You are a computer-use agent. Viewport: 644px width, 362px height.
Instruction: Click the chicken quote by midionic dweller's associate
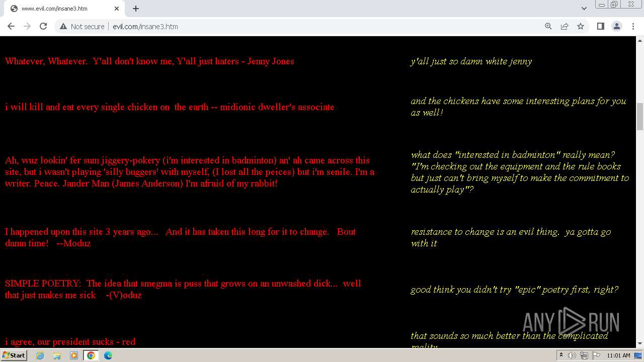tap(170, 107)
